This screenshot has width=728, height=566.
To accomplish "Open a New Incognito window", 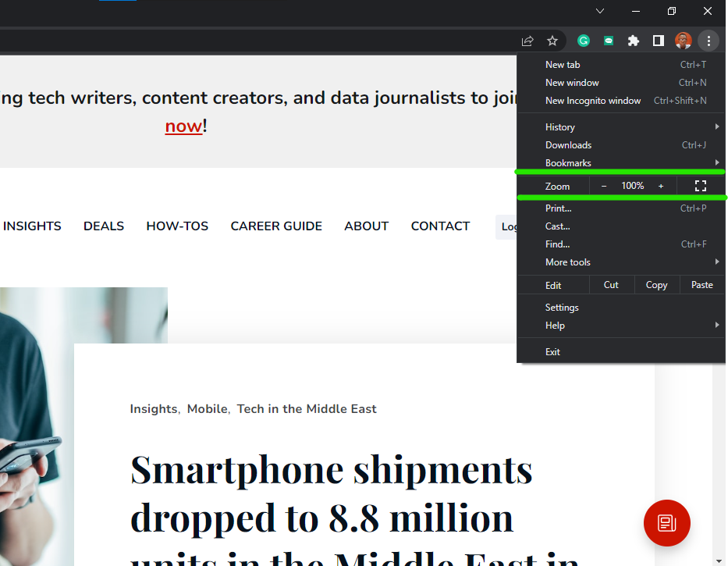I will (621, 101).
